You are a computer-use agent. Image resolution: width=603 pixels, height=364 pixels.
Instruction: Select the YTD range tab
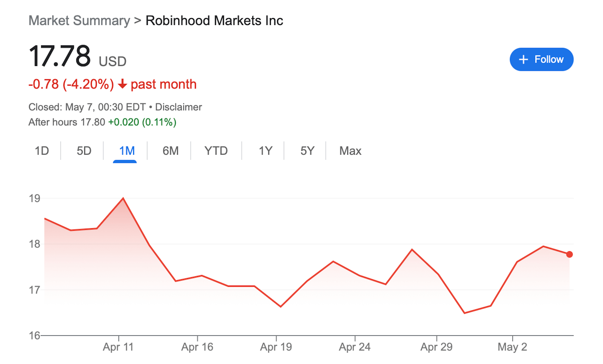[x=216, y=151]
